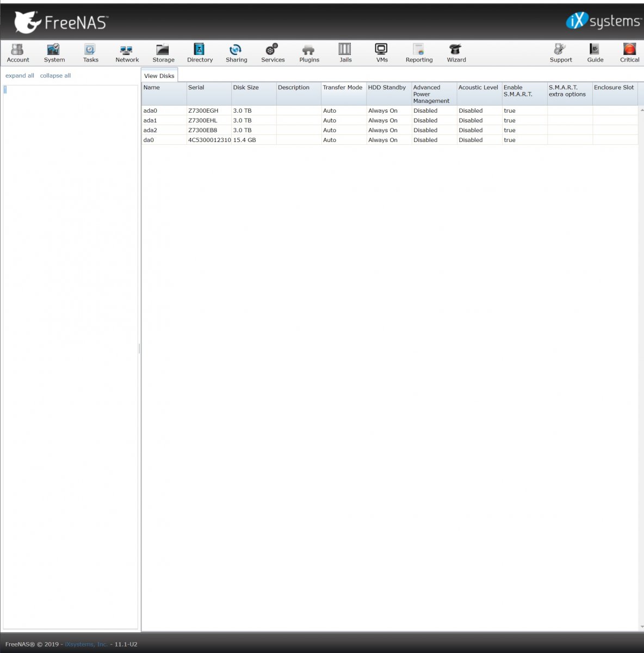This screenshot has width=644, height=653.
Task: Open the Storage icon
Action: pos(163,53)
